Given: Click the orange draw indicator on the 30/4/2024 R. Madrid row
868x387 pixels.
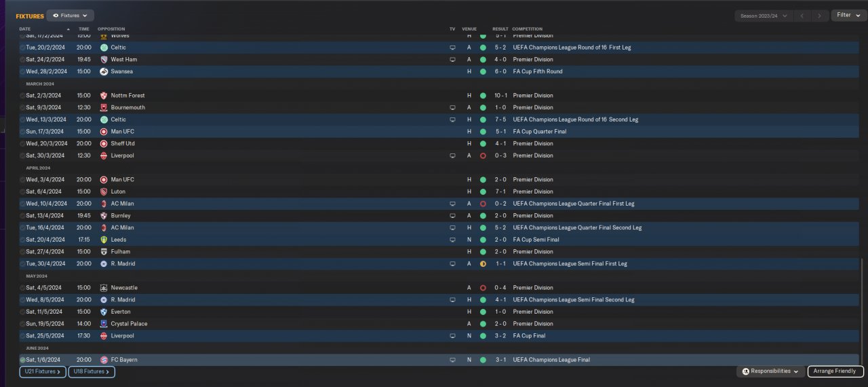Looking at the screenshot, I should (x=483, y=263).
